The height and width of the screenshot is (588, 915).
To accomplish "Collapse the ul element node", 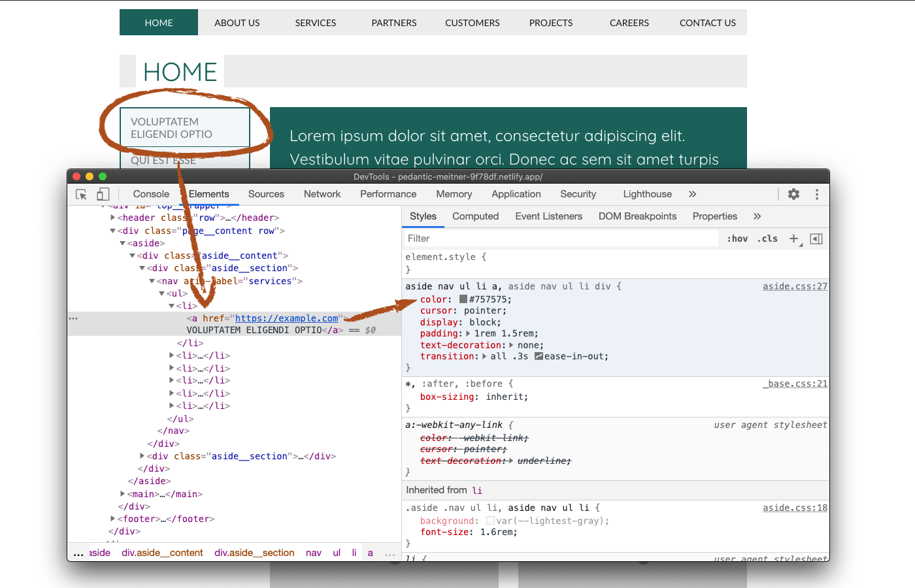I will coord(162,293).
